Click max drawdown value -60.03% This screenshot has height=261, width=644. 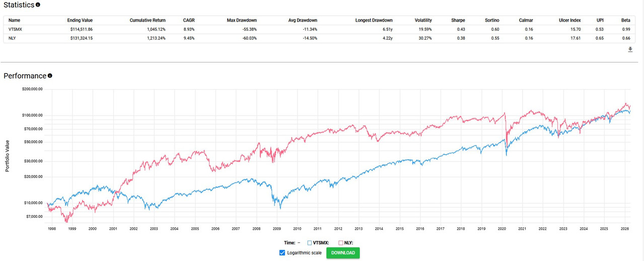click(249, 38)
